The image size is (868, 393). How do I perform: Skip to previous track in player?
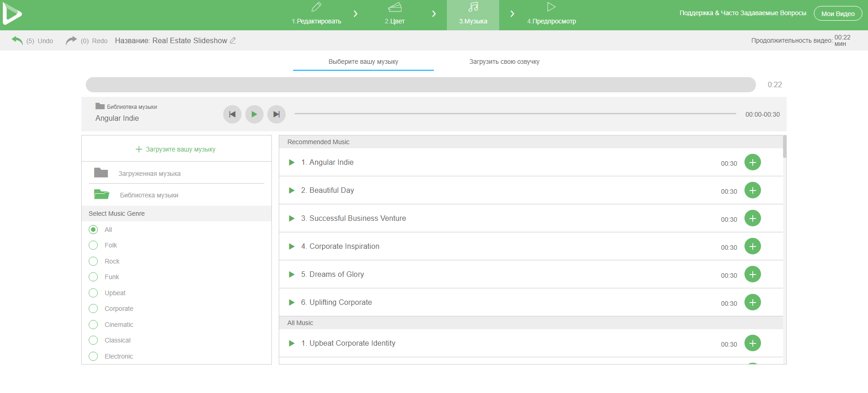(x=232, y=114)
